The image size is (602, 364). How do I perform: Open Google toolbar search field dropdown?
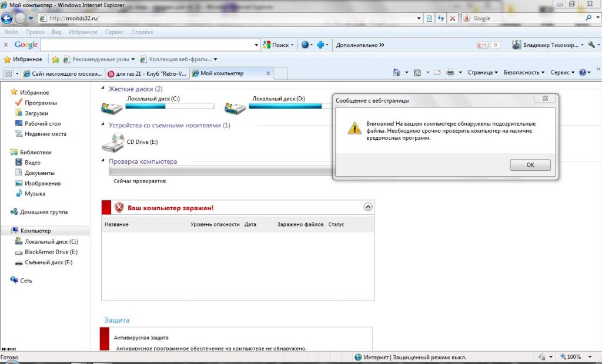tap(256, 45)
